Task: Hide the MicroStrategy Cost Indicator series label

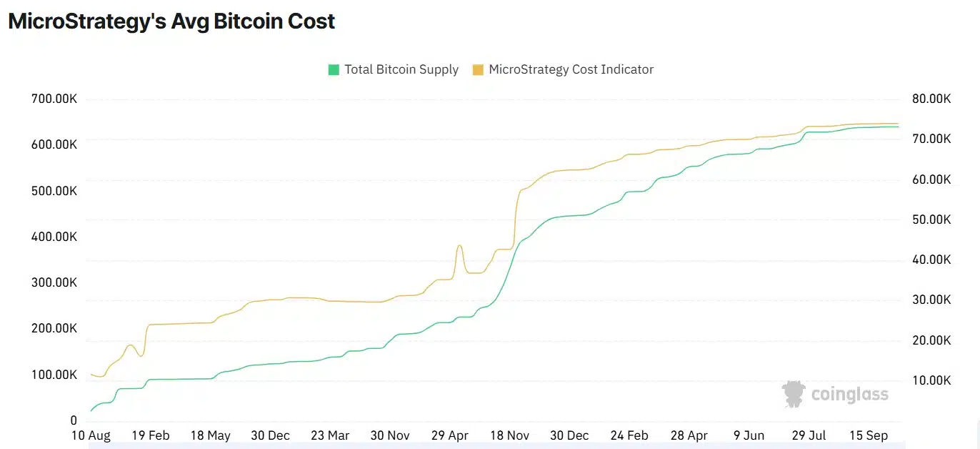Action: pyautogui.click(x=571, y=69)
